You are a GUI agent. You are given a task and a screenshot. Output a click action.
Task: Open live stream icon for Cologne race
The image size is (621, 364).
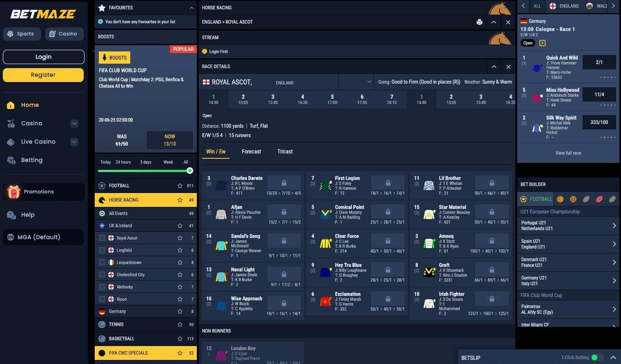[542, 43]
